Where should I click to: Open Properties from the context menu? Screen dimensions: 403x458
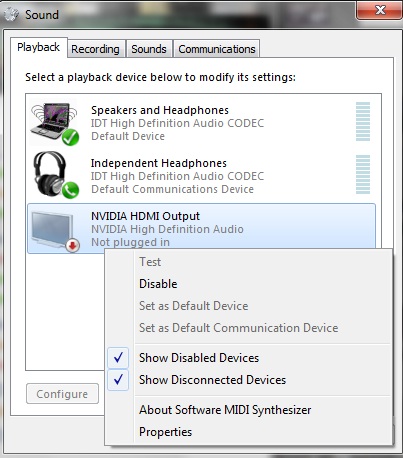[x=248, y=432]
